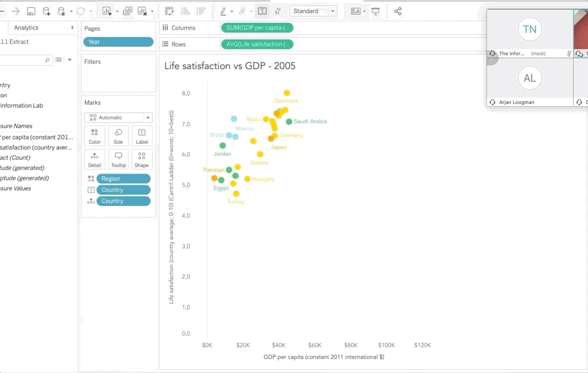
Task: Select the Year pill on Pages shelf
Action: tap(118, 42)
